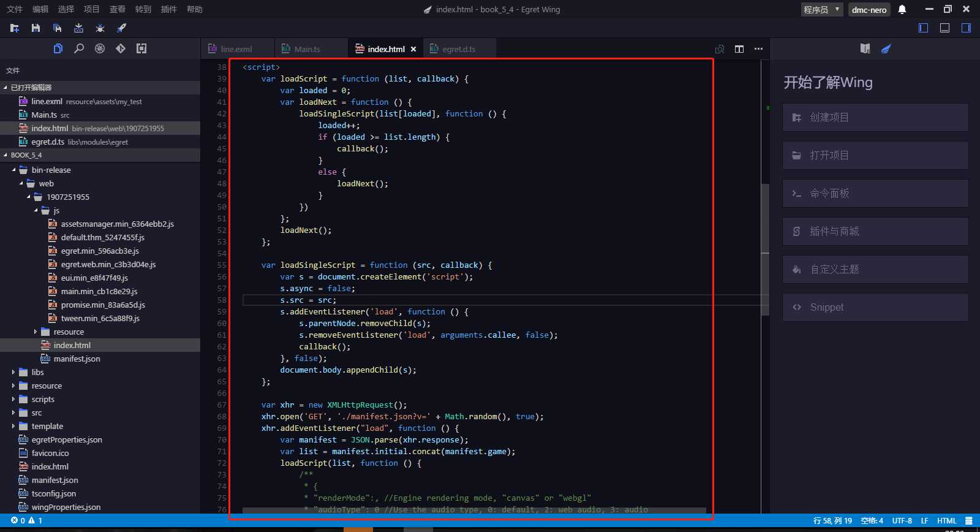
Task: Click the book guide icon in right panel
Action: point(865,48)
